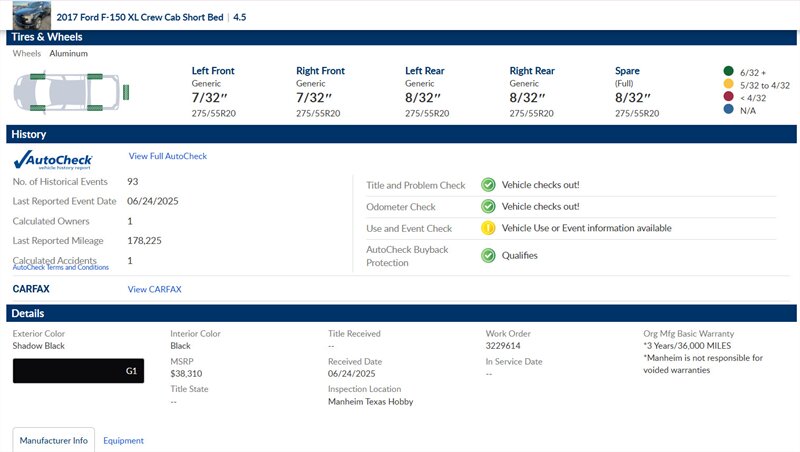Click green check icon for Title and Problem Check
Screen dimensions: 800x452
[488, 185]
